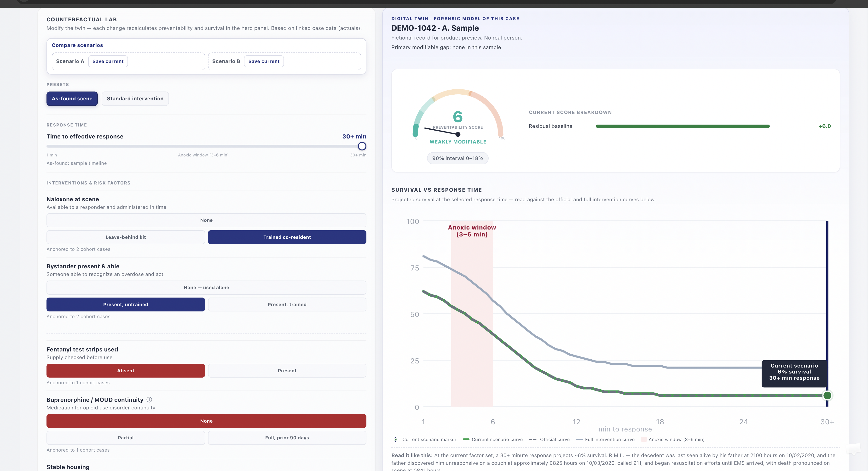868x471 pixels.
Task: Click the response time slider handle
Action: (x=362, y=146)
